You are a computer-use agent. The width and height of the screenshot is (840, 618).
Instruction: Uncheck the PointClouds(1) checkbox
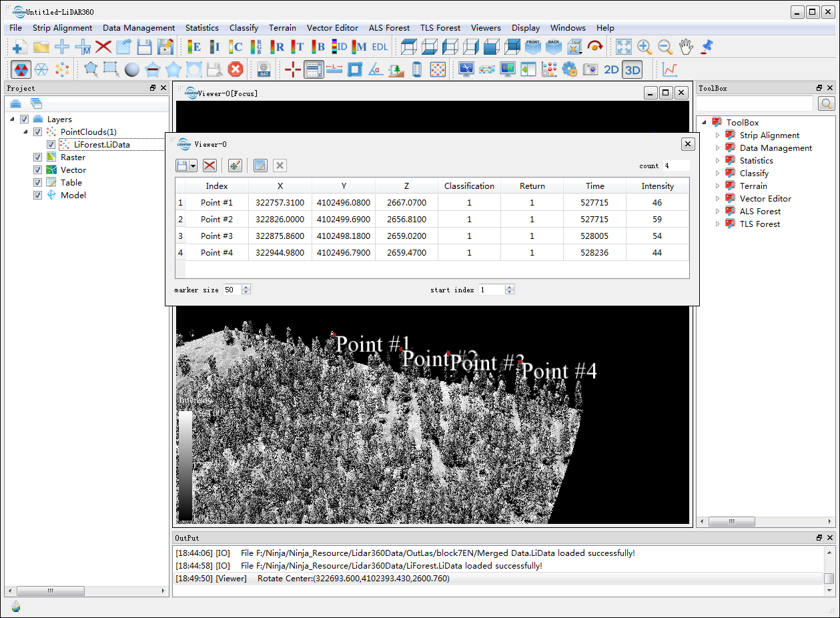click(38, 132)
